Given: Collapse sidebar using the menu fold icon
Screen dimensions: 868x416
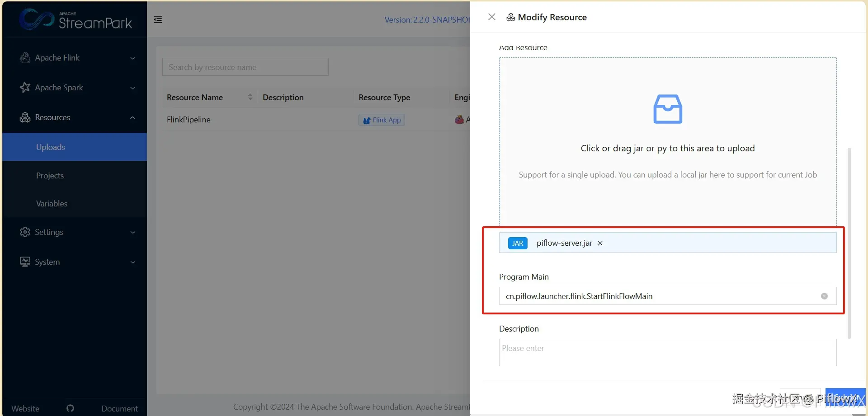Looking at the screenshot, I should (x=158, y=19).
